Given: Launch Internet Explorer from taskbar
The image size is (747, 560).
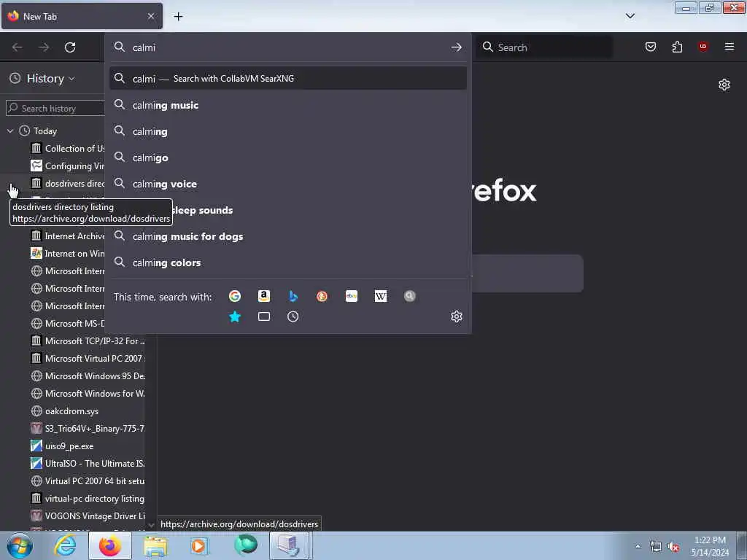Looking at the screenshot, I should (65, 545).
